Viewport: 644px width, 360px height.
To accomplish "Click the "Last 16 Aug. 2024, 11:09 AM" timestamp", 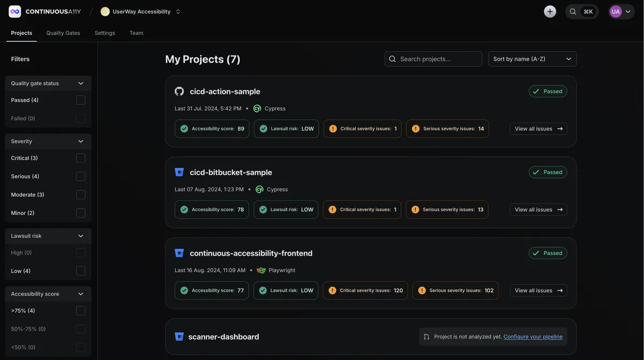I will tap(210, 270).
